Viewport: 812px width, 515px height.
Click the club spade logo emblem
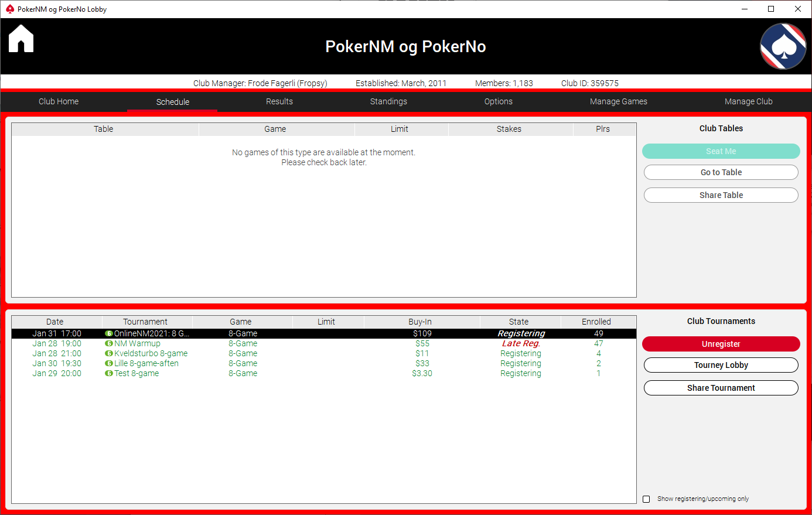(x=783, y=46)
